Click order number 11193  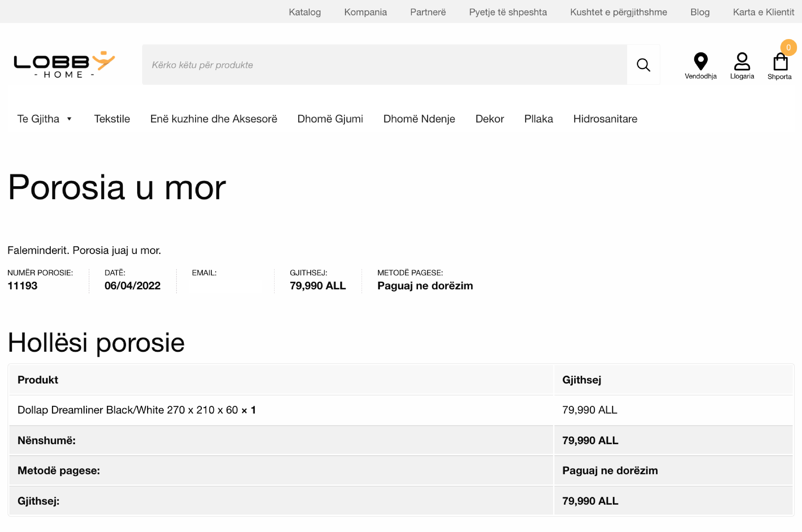point(22,286)
